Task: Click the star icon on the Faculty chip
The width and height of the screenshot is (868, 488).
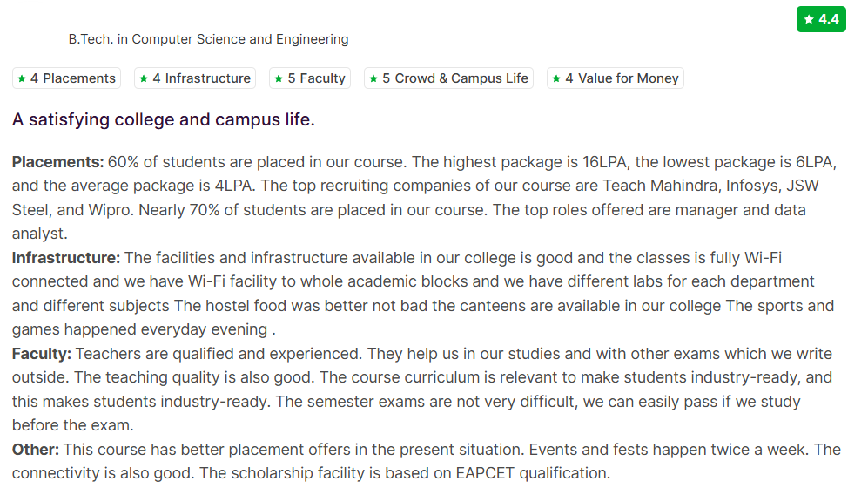Action: 279,78
